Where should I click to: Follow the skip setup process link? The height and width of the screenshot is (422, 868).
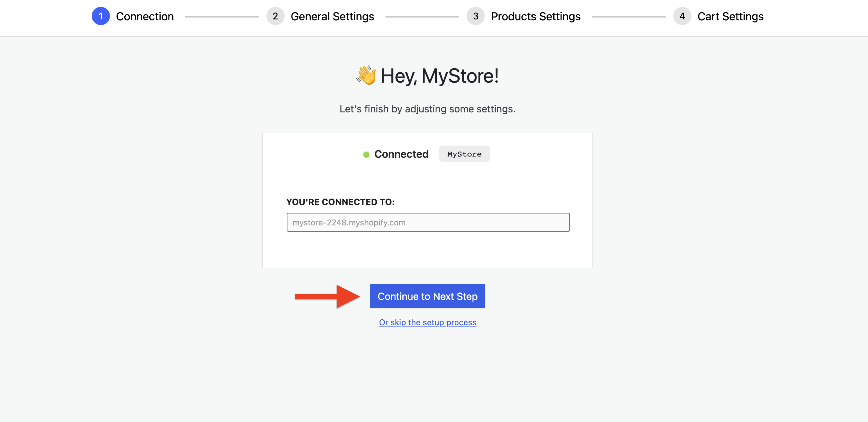coord(427,322)
